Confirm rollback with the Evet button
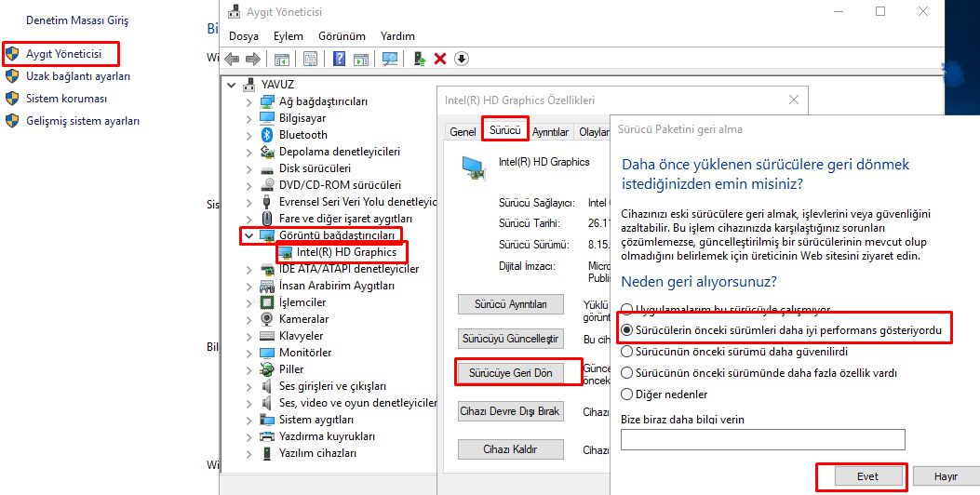This screenshot has width=980, height=495. pyautogui.click(x=867, y=476)
